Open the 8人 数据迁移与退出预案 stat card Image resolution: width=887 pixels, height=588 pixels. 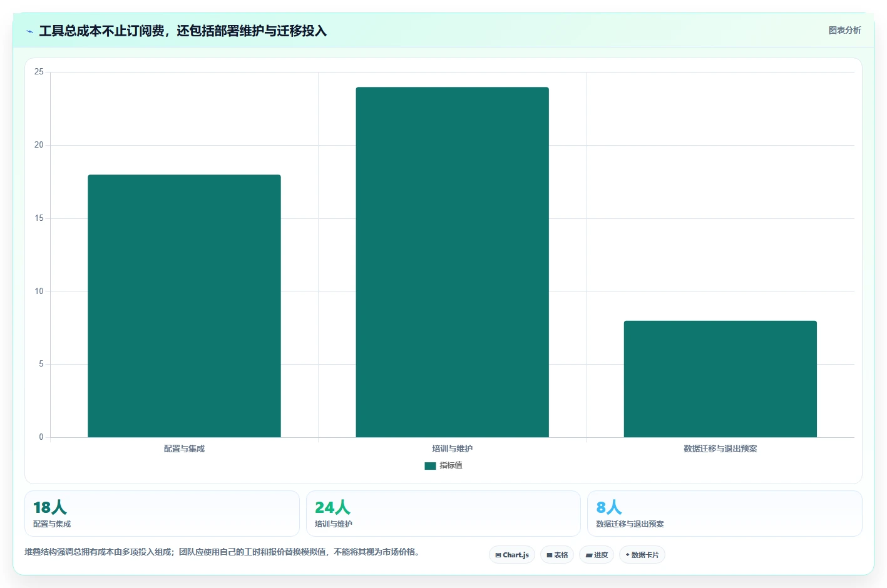click(724, 514)
